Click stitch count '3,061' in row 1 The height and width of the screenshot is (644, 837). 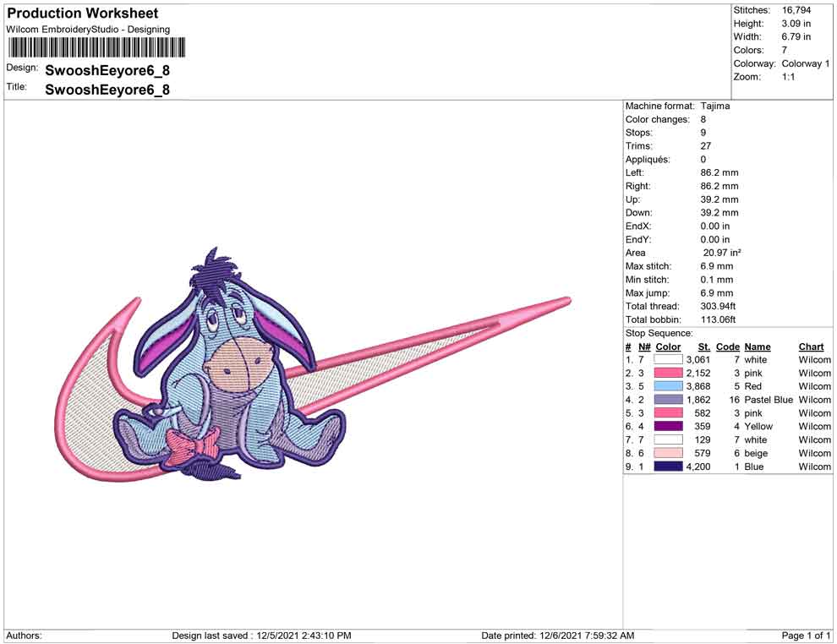tap(698, 360)
